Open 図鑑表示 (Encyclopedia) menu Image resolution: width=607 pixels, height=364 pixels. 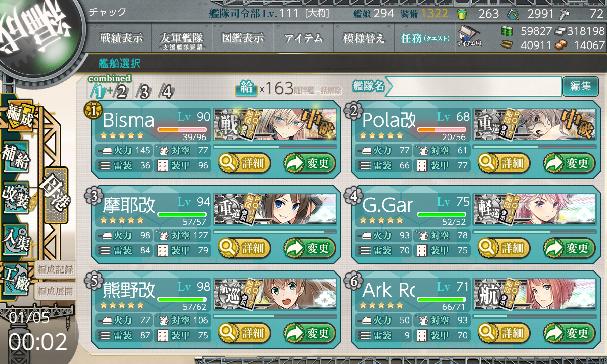click(x=243, y=38)
